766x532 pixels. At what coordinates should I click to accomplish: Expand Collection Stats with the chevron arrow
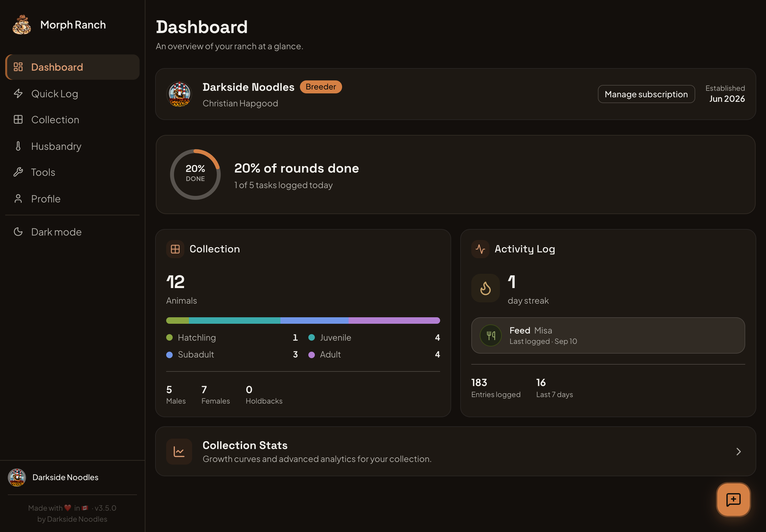[738, 451]
